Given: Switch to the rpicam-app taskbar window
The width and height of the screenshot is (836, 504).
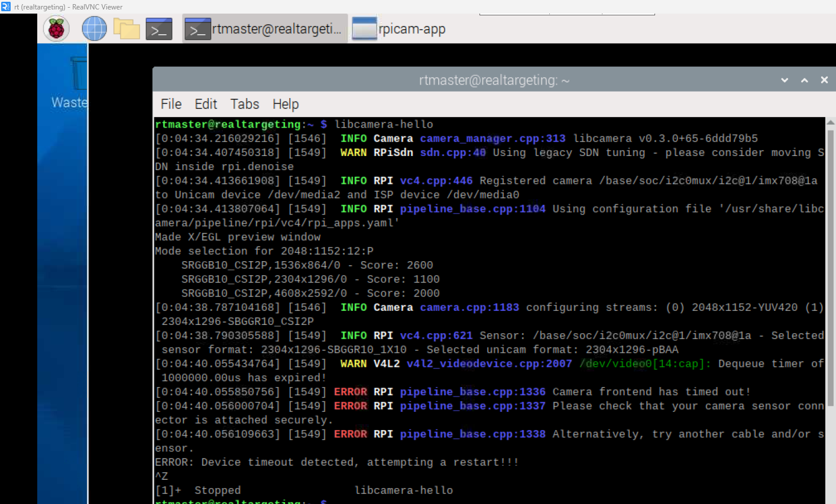Looking at the screenshot, I should click(400, 29).
